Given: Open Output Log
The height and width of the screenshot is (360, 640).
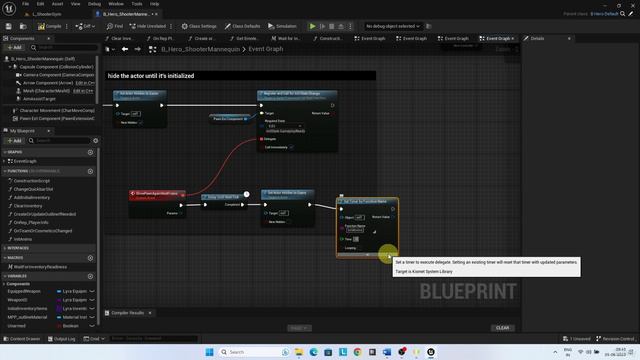Looking at the screenshot, I should pyautogui.click(x=61, y=339).
